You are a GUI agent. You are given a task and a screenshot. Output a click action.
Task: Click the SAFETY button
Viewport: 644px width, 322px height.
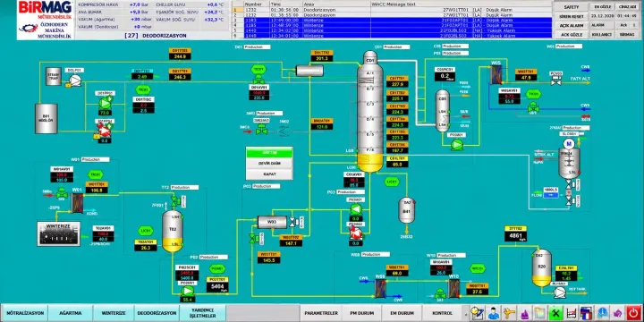(572, 7)
